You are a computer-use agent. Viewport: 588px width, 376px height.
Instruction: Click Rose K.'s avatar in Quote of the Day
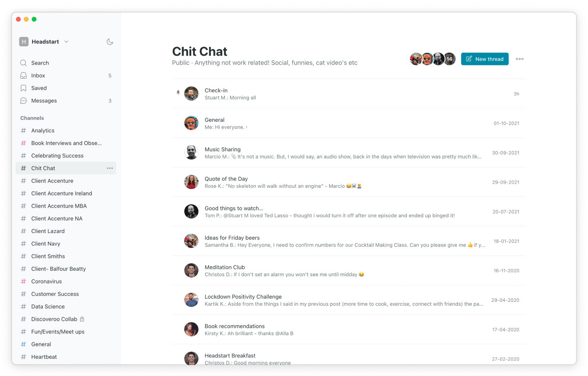point(191,182)
